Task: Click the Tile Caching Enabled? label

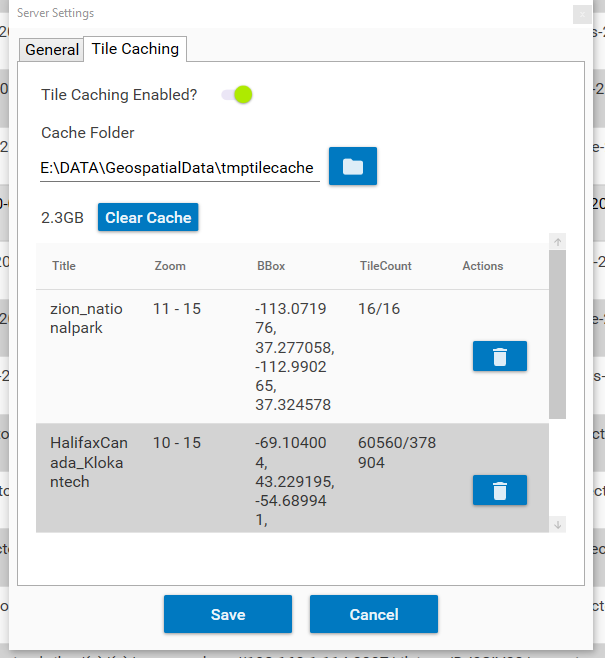Action: (x=119, y=95)
